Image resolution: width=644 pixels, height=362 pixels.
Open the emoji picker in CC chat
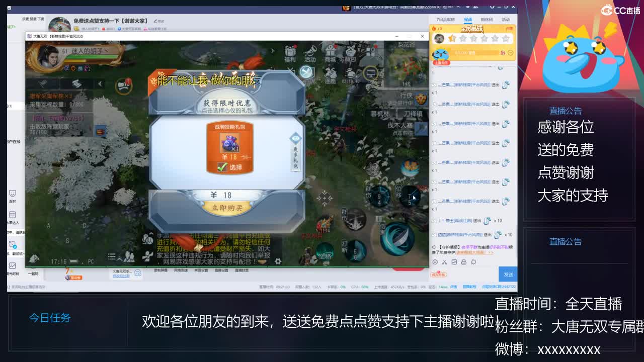pos(435,262)
